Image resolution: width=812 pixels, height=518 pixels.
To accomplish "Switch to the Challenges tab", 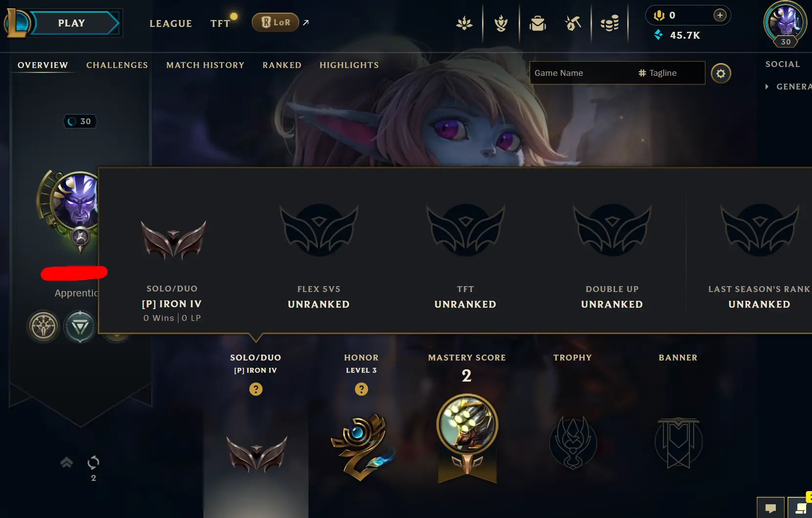I will pyautogui.click(x=117, y=65).
